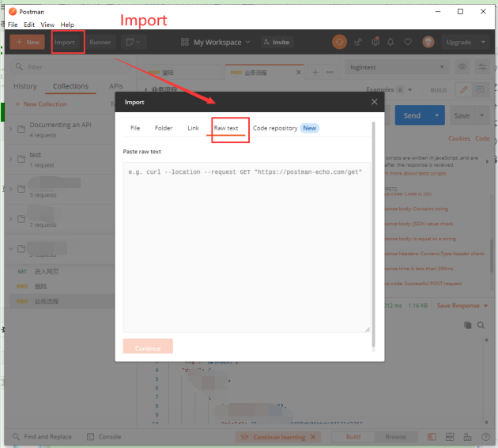The height and width of the screenshot is (448, 498).
Task: Open tab options three-dots icon
Action: 330,73
